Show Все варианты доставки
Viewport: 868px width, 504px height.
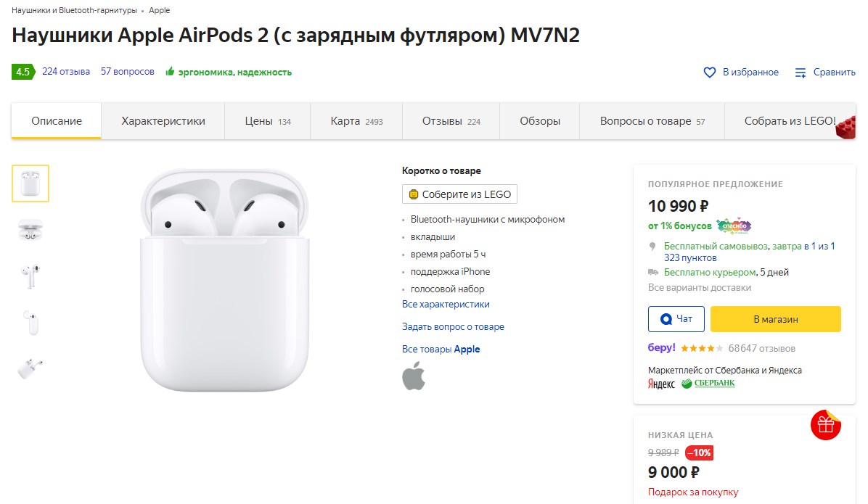699,288
